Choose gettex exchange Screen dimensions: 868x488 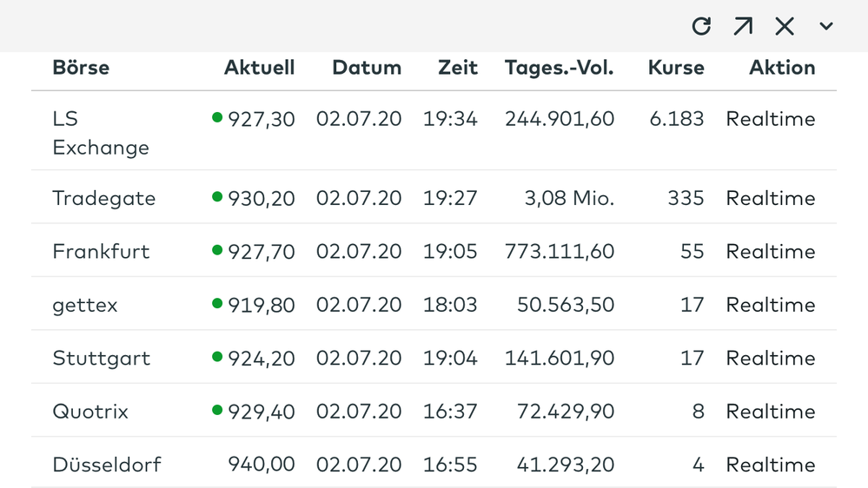(x=84, y=306)
